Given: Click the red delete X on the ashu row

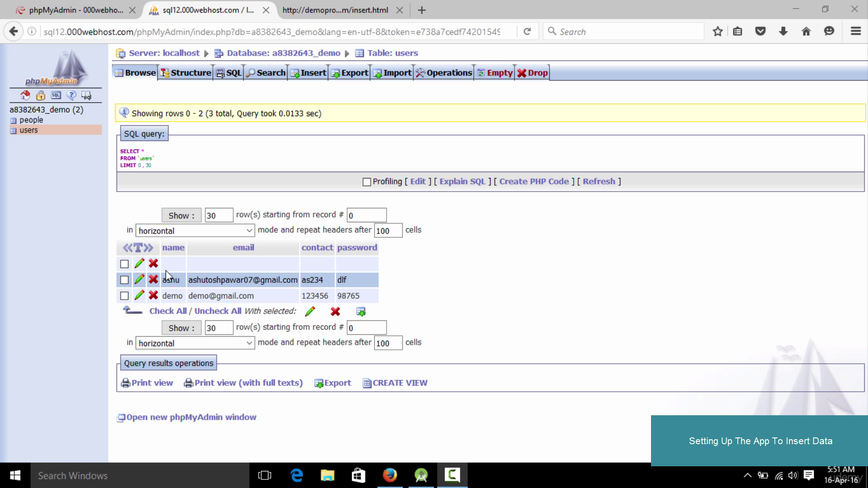Looking at the screenshot, I should coord(153,280).
